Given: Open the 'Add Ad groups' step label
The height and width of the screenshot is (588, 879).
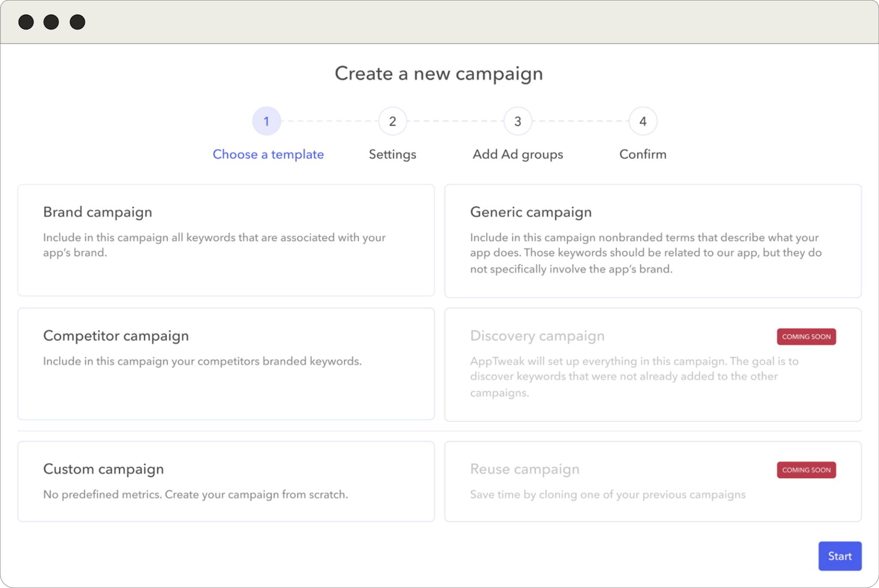Looking at the screenshot, I should pos(517,154).
